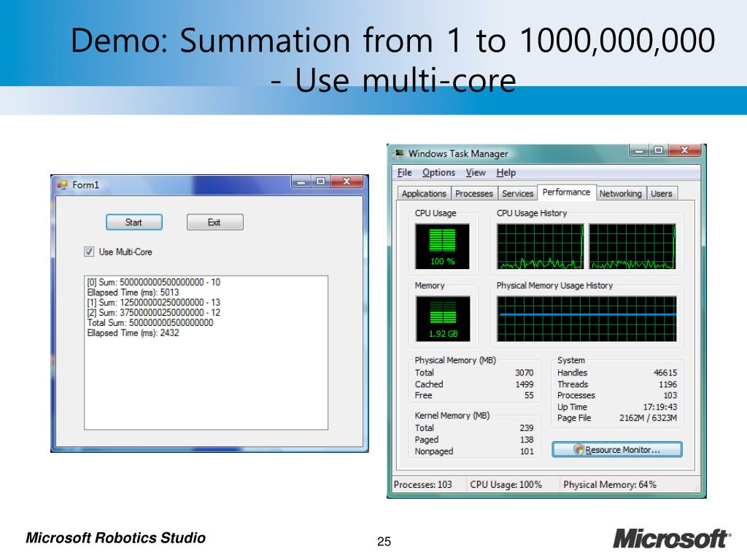Click the Paged value 138
The image size is (747, 560).
[527, 440]
